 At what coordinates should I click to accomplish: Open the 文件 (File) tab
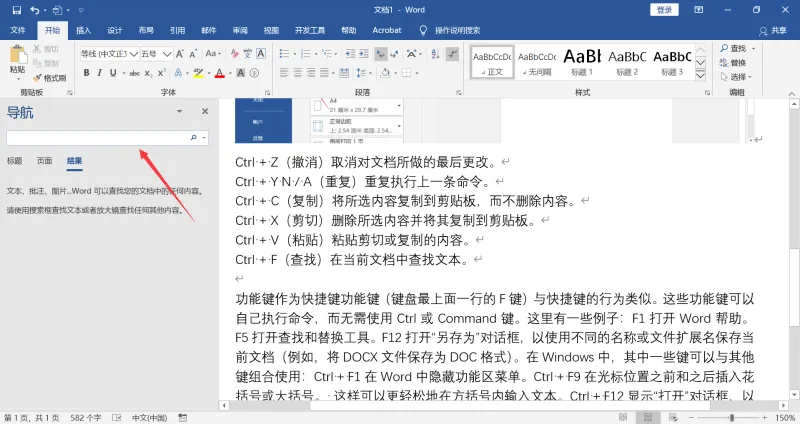click(18, 30)
